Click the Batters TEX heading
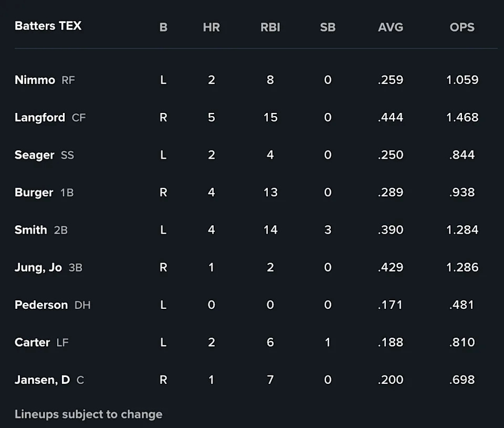 pyautogui.click(x=48, y=26)
